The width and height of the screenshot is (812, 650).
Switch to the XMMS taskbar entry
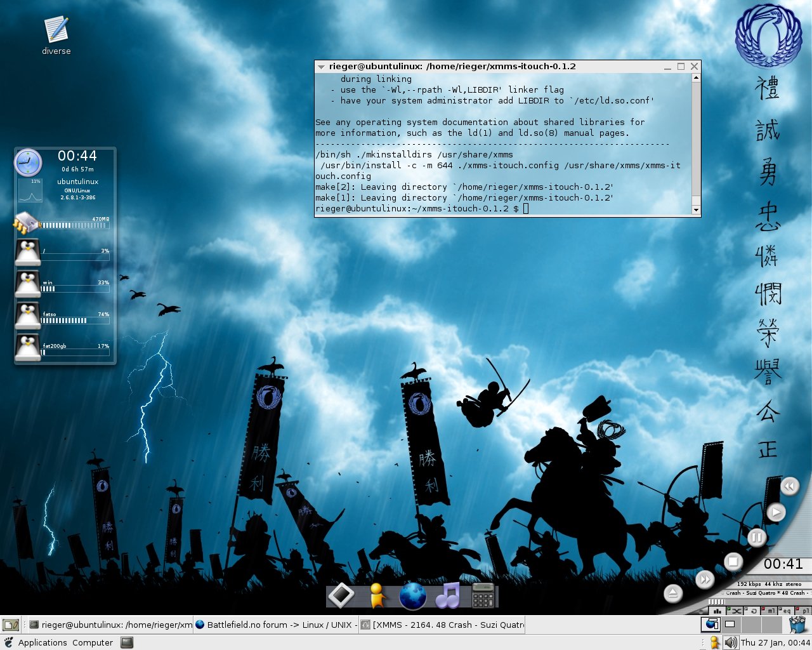442,625
